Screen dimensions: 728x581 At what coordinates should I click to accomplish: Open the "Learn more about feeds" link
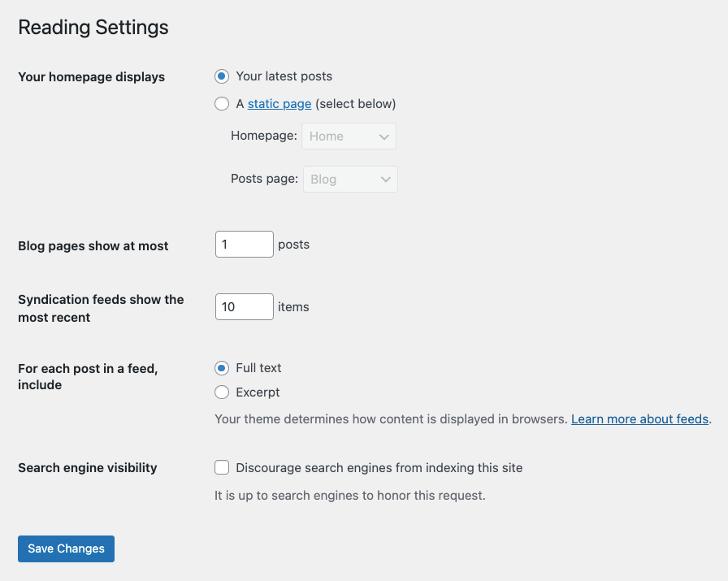click(x=639, y=418)
